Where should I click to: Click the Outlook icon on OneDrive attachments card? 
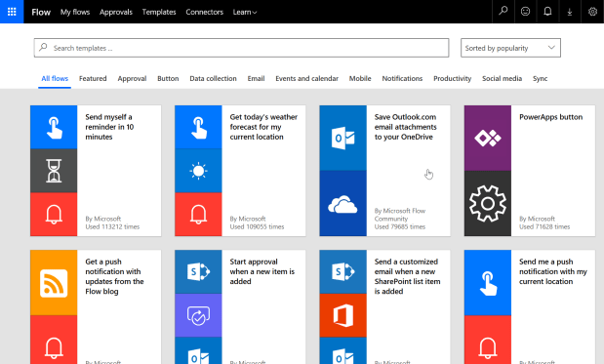click(342, 138)
